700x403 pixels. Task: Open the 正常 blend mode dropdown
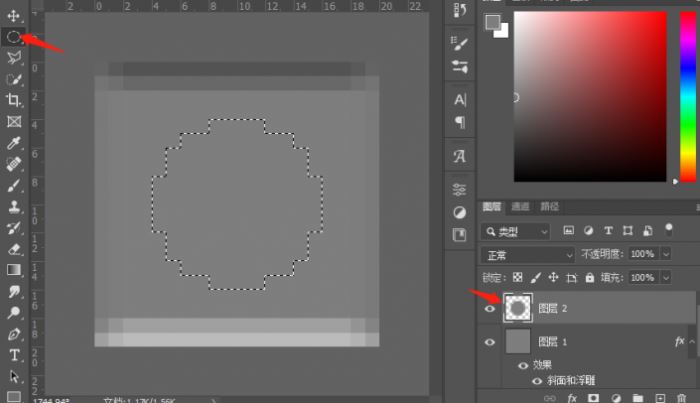528,254
